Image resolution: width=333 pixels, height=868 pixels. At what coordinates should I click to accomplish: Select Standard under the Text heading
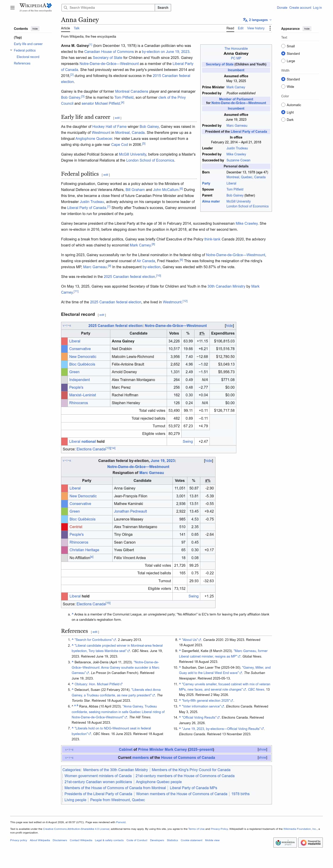pos(283,54)
